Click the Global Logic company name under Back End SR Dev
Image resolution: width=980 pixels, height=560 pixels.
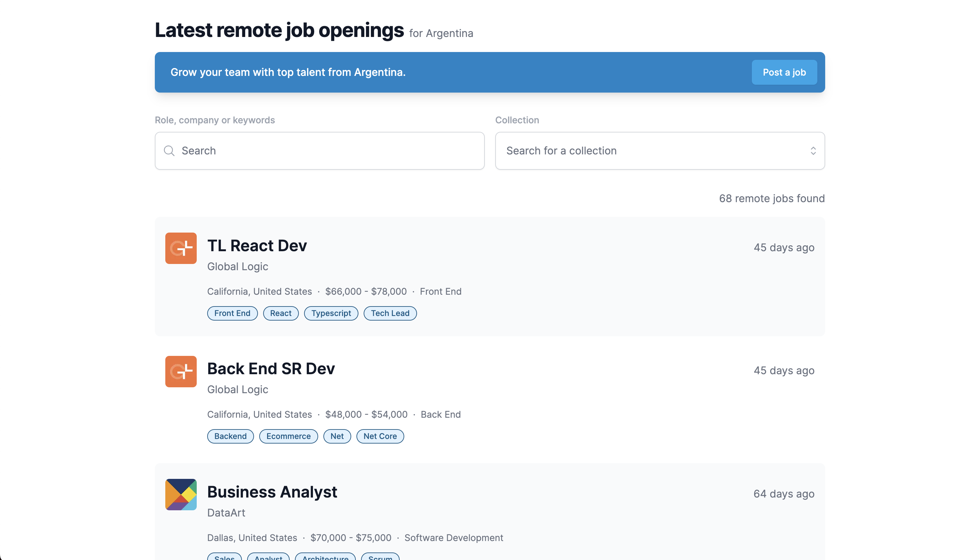pos(237,389)
